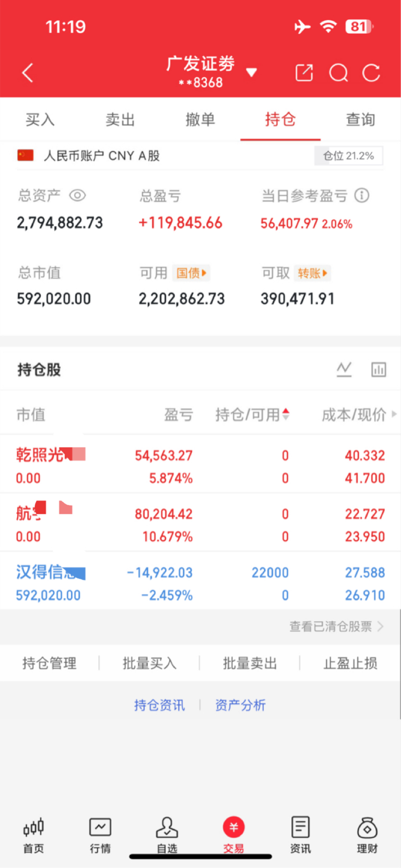Open the share/export icon in the header
The height and width of the screenshot is (868, 401).
coord(304,73)
